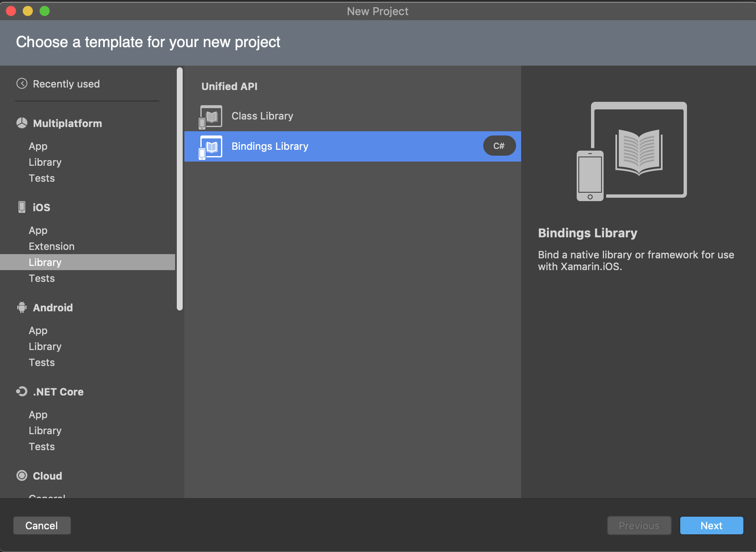
Task: Click the Class Library template icon
Action: click(210, 117)
